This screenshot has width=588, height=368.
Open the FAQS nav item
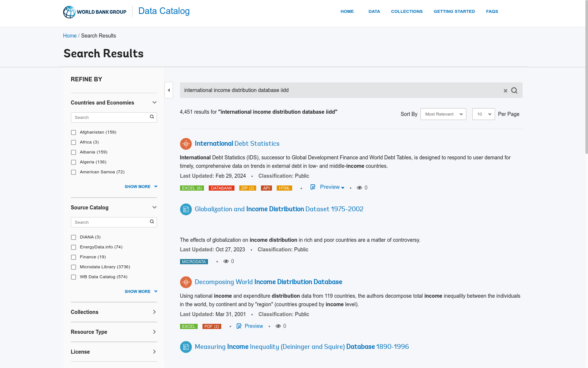coord(492,11)
